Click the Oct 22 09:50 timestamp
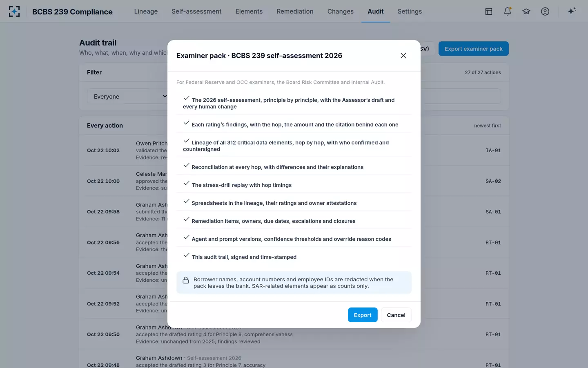 click(103, 334)
